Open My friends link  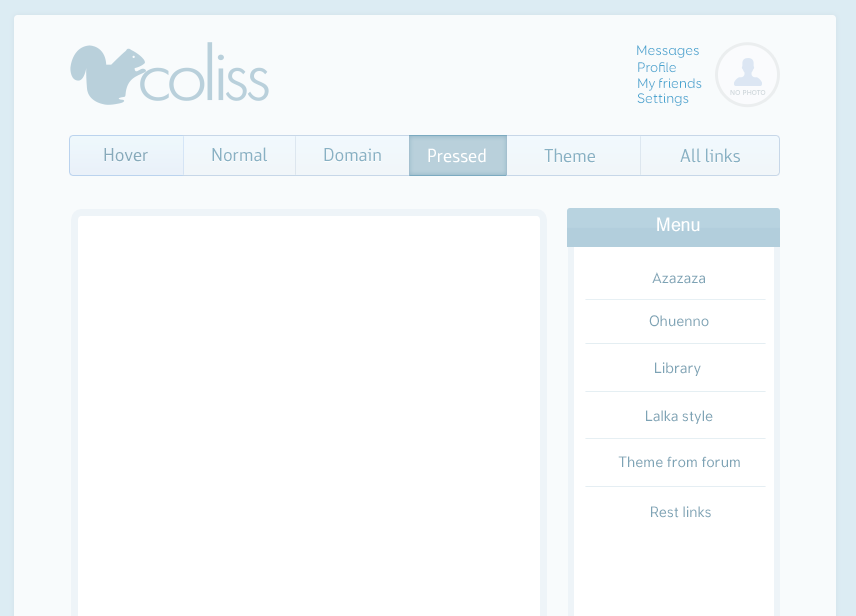(x=669, y=83)
